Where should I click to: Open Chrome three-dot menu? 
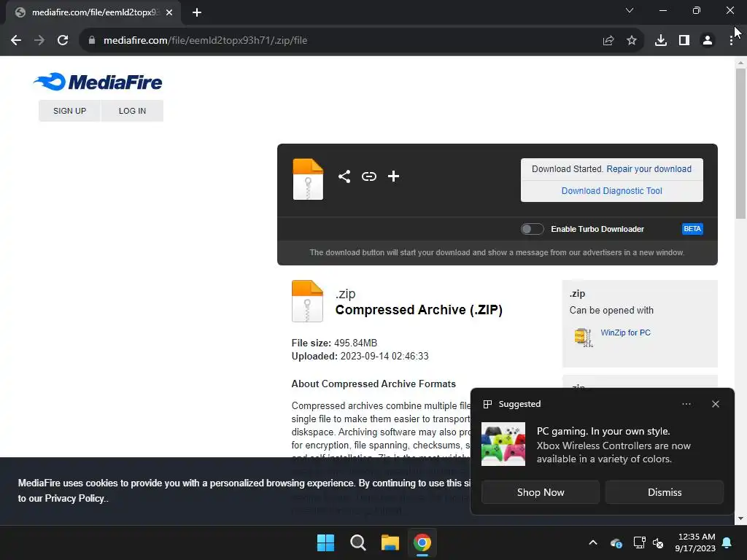point(731,41)
